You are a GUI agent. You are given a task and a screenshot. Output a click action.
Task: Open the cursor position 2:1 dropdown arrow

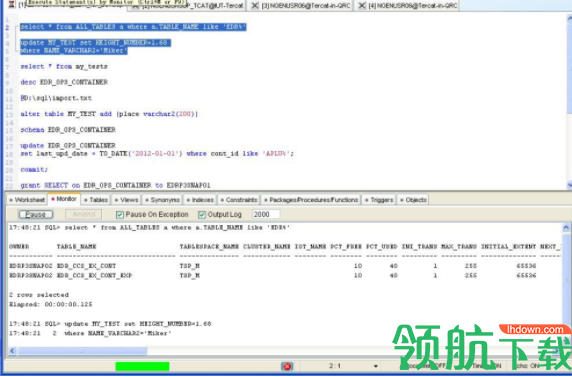[x=376, y=366]
